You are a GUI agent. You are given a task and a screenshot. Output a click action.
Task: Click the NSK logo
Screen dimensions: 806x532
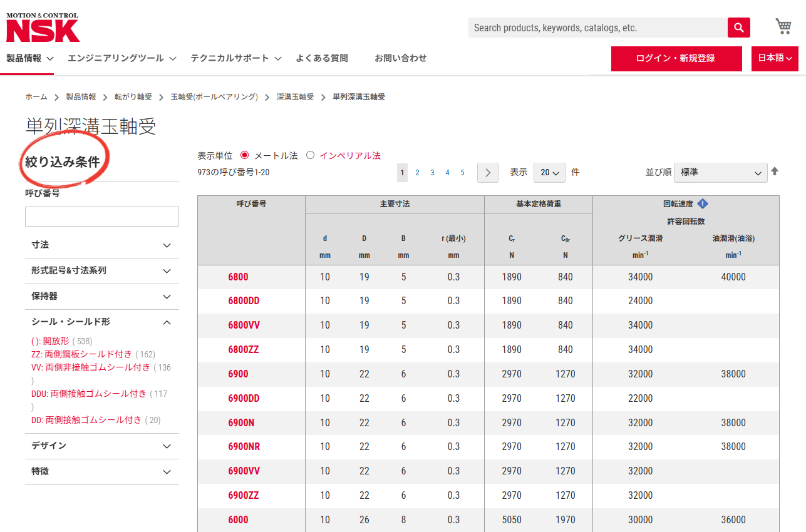(41, 26)
